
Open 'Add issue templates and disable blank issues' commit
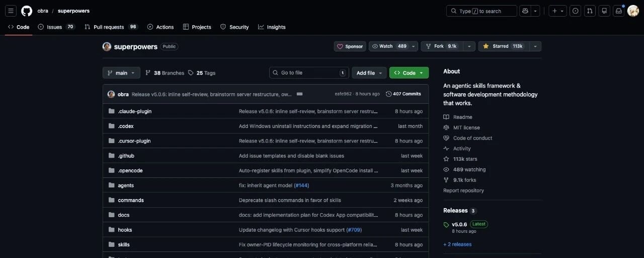click(x=291, y=156)
